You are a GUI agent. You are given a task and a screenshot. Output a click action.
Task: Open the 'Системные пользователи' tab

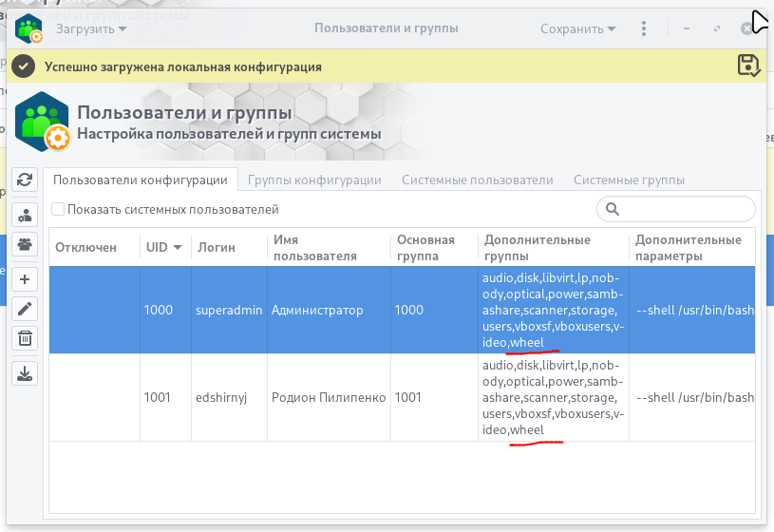tap(477, 180)
